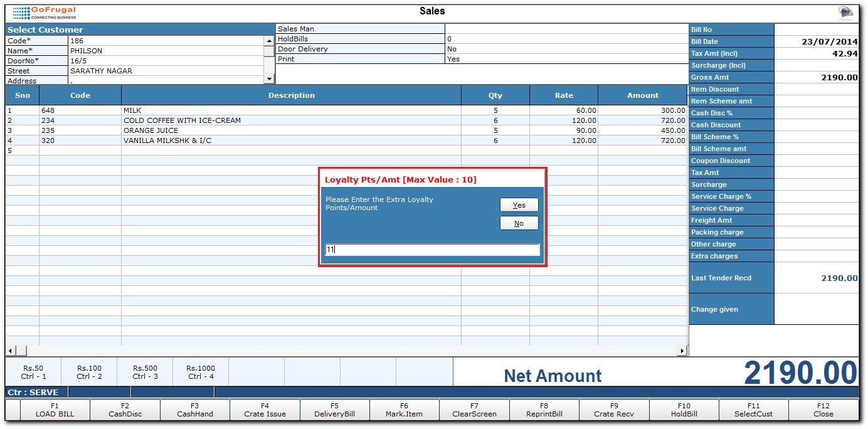The height and width of the screenshot is (429, 868).
Task: Click the GoFrugal logo icon
Action: (44, 13)
